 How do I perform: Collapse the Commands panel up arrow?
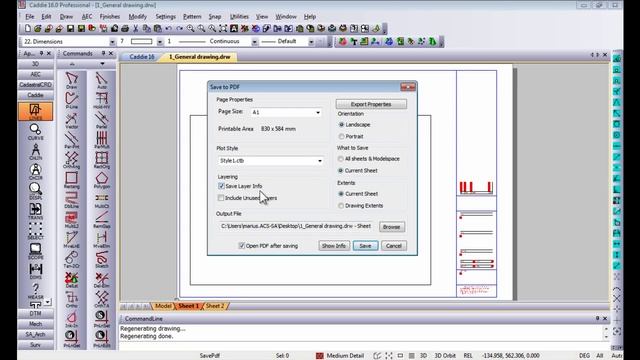pyautogui.click(x=72, y=64)
